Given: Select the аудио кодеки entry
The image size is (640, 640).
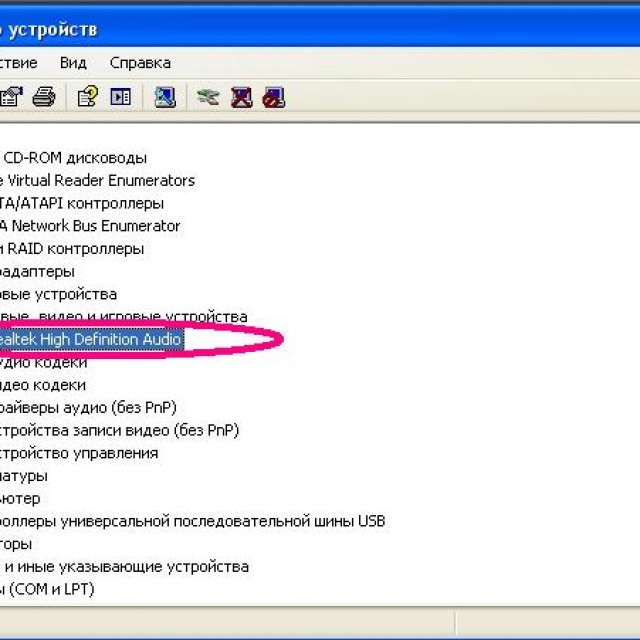Looking at the screenshot, I should click(x=43, y=362).
